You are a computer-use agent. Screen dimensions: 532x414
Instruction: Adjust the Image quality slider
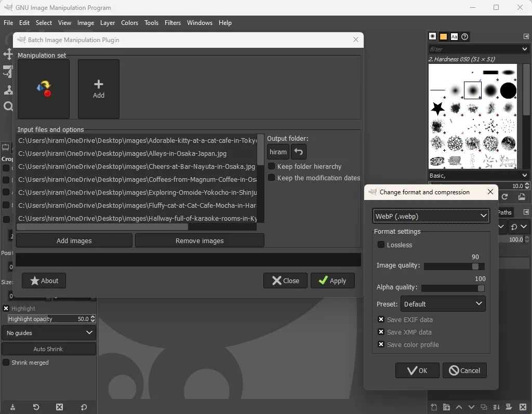click(x=454, y=266)
